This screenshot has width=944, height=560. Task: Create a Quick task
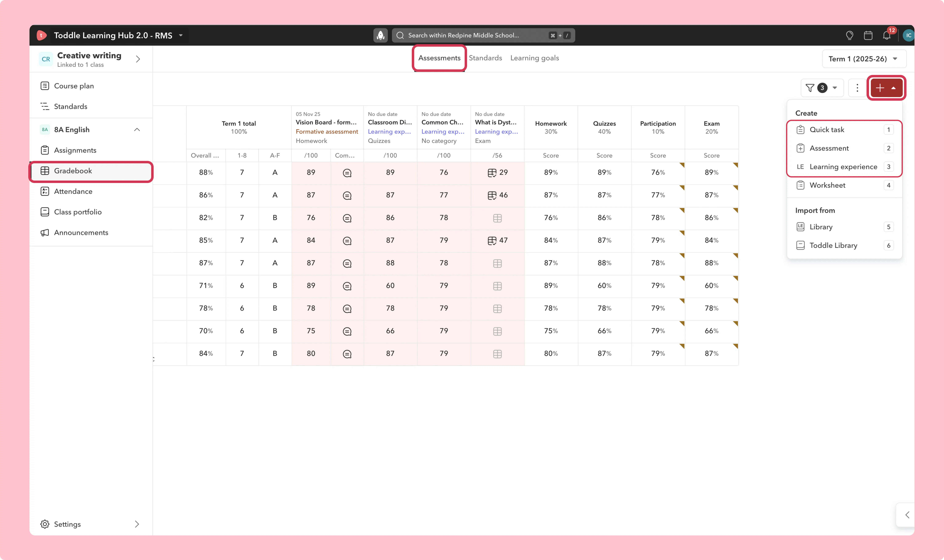tap(844, 130)
